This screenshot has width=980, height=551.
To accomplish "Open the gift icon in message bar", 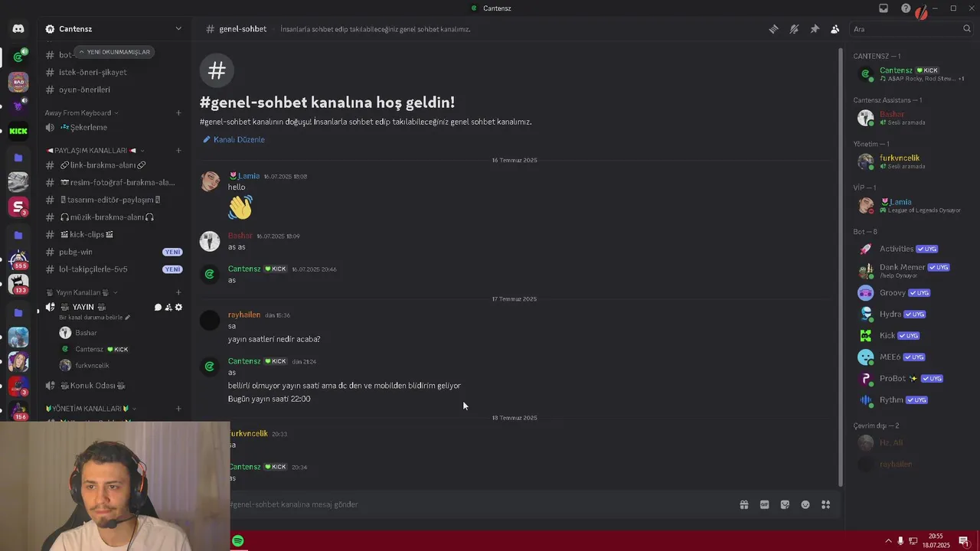I will click(743, 504).
